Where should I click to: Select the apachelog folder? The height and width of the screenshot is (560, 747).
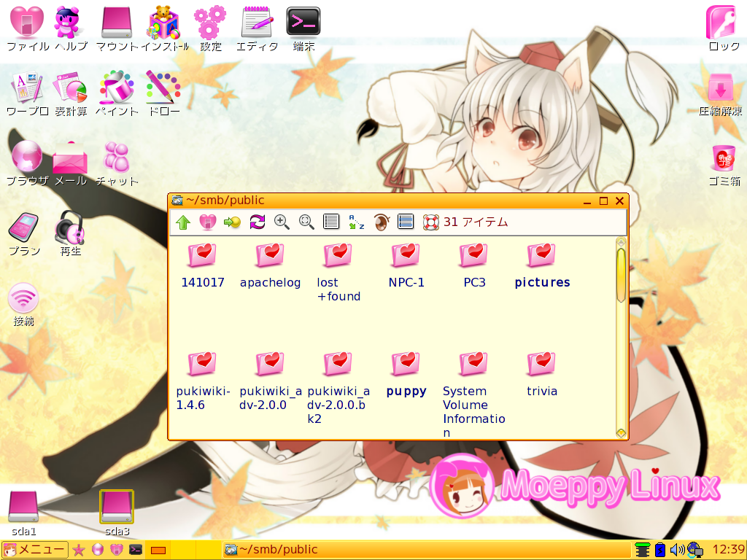[x=270, y=265]
